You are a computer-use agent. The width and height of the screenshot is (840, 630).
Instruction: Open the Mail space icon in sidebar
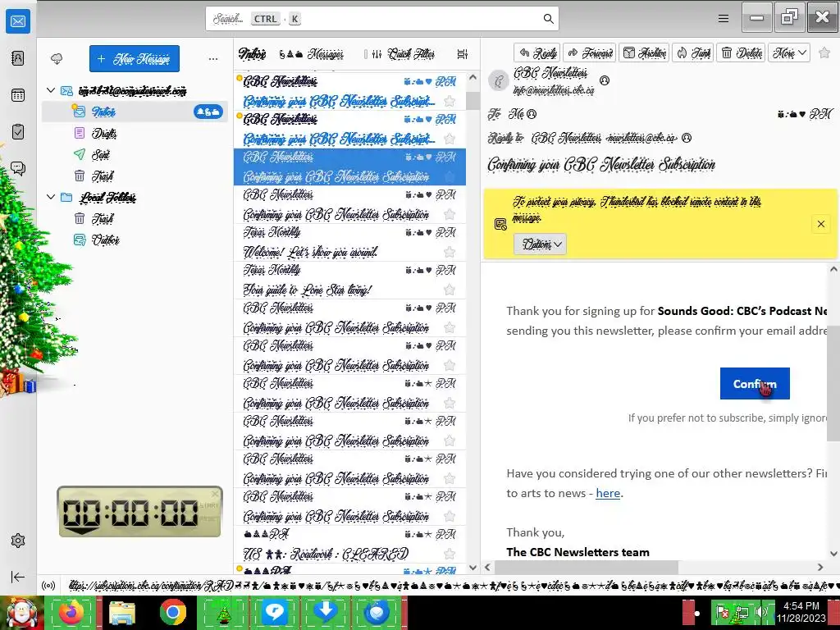pyautogui.click(x=18, y=21)
